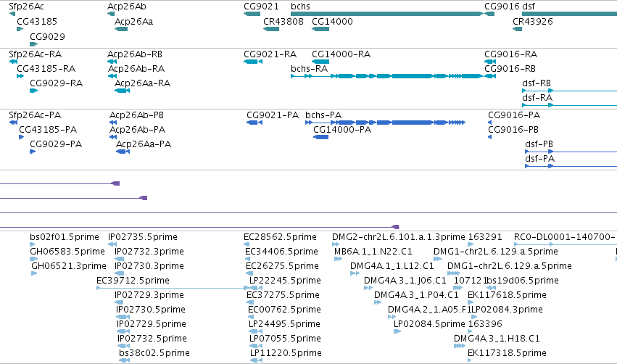Click the CR43808 gene label
The height and width of the screenshot is (364, 617).
point(283,21)
